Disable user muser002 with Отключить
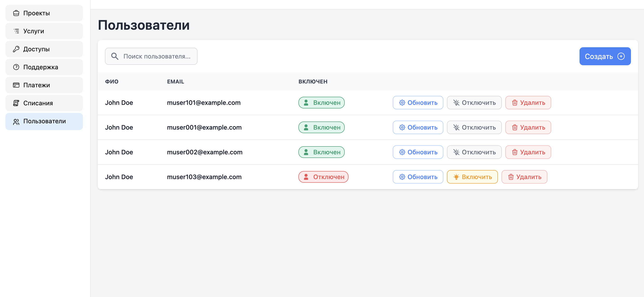The width and height of the screenshot is (644, 297). click(x=474, y=152)
